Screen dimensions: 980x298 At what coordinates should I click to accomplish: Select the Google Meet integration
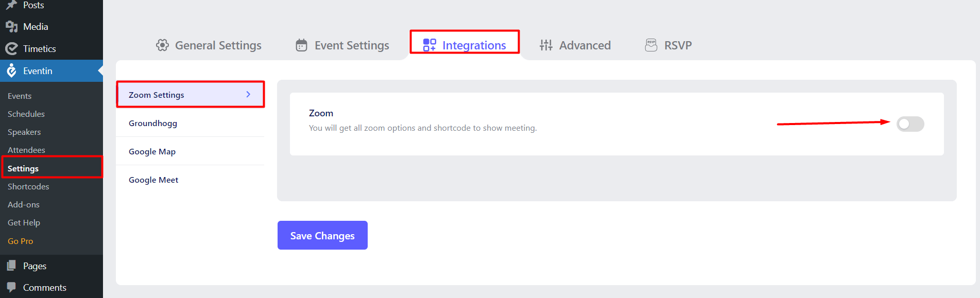[x=153, y=179]
